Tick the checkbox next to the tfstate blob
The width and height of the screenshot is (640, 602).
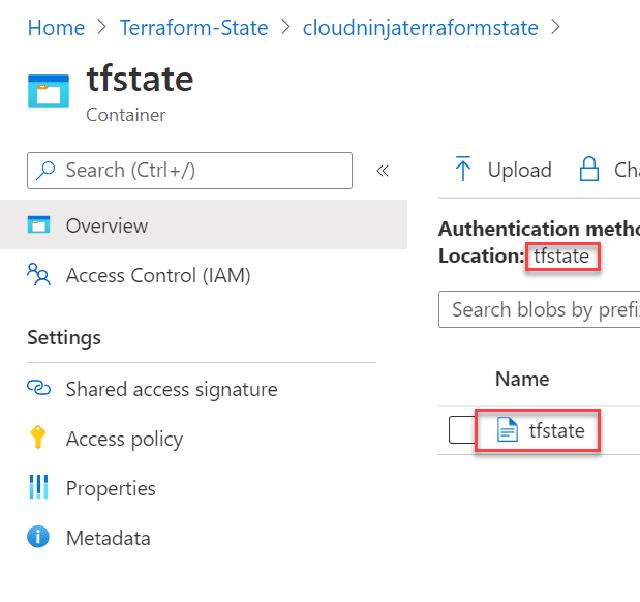pos(462,431)
